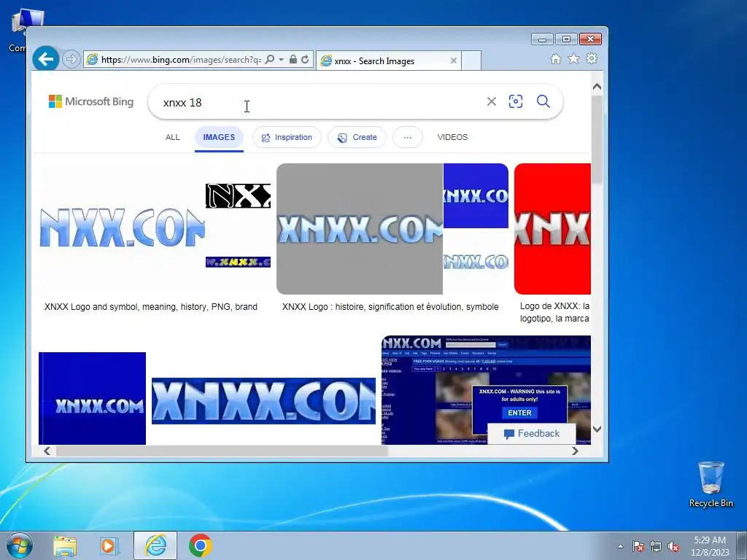
Task: Open the "Logo de XNXX" caption link
Action: tap(554, 312)
